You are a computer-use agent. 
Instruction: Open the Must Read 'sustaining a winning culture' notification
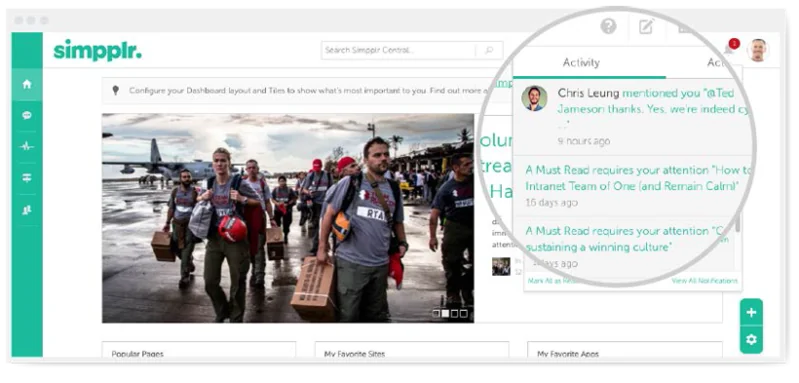pyautogui.click(x=624, y=247)
